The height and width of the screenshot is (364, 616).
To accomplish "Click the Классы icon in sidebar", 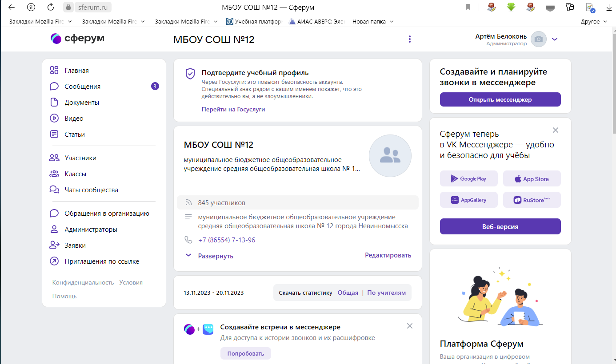I will click(54, 174).
